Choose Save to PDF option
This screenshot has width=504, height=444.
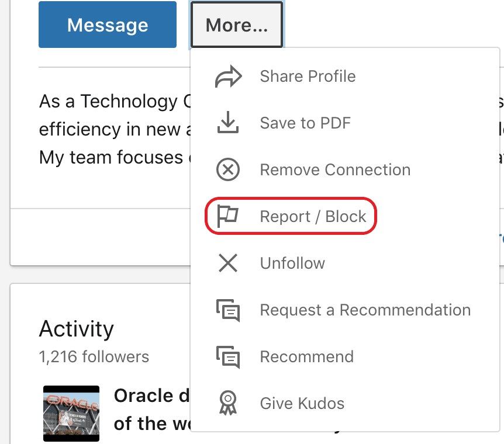[305, 123]
